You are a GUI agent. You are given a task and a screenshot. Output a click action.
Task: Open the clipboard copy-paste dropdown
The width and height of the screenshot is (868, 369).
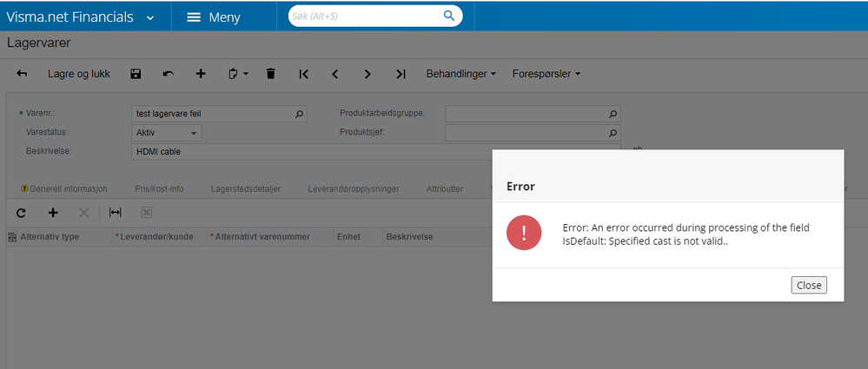click(239, 74)
